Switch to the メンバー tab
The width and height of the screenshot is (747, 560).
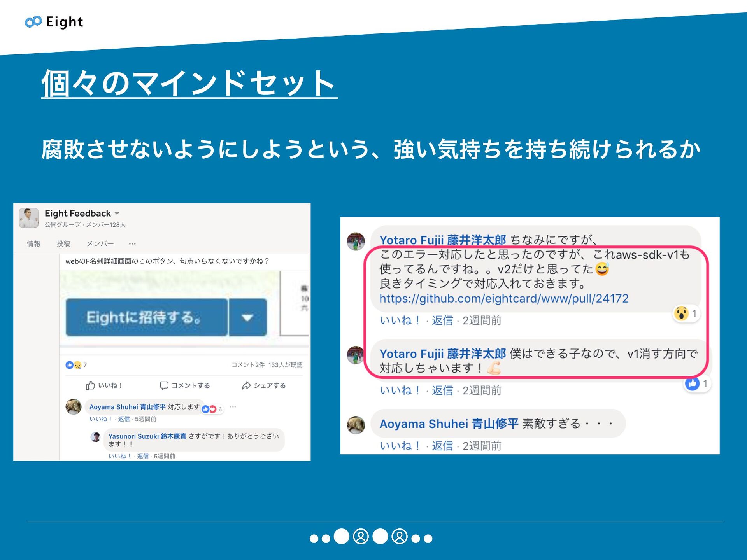point(100,243)
